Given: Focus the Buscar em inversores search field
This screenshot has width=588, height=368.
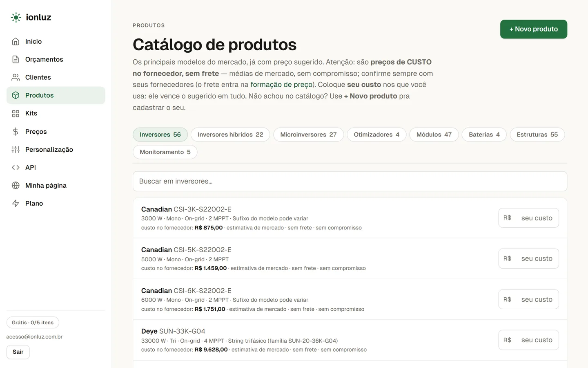Looking at the screenshot, I should (x=350, y=181).
